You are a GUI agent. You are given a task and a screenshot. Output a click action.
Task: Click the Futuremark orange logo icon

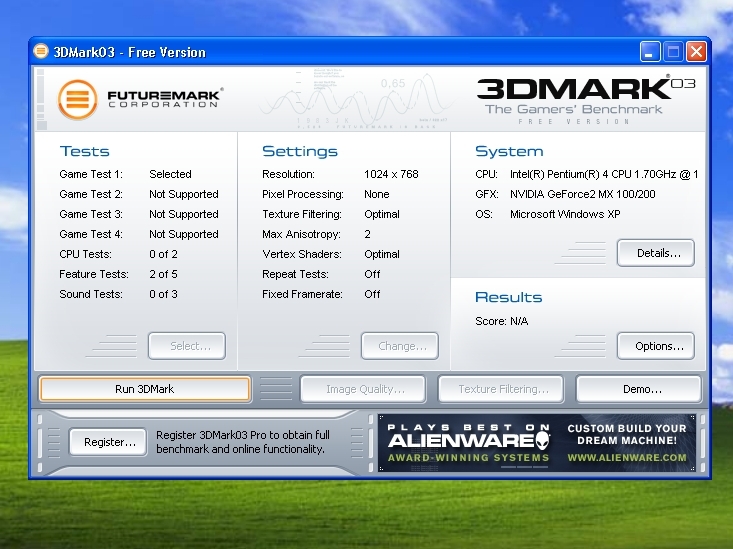click(x=78, y=99)
